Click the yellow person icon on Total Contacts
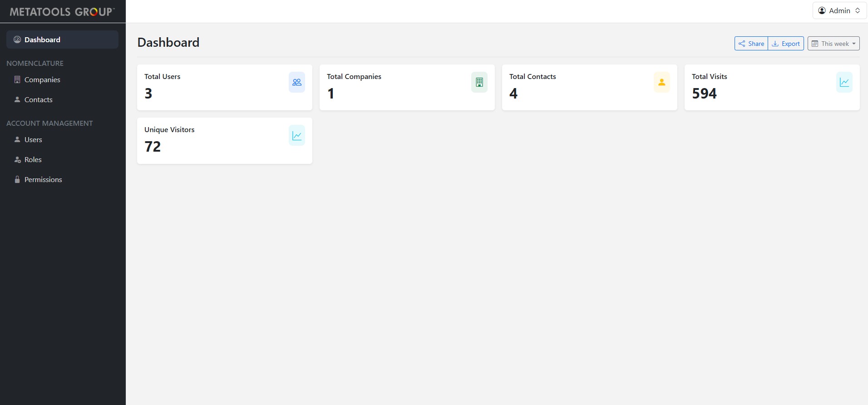The height and width of the screenshot is (405, 868). [661, 82]
